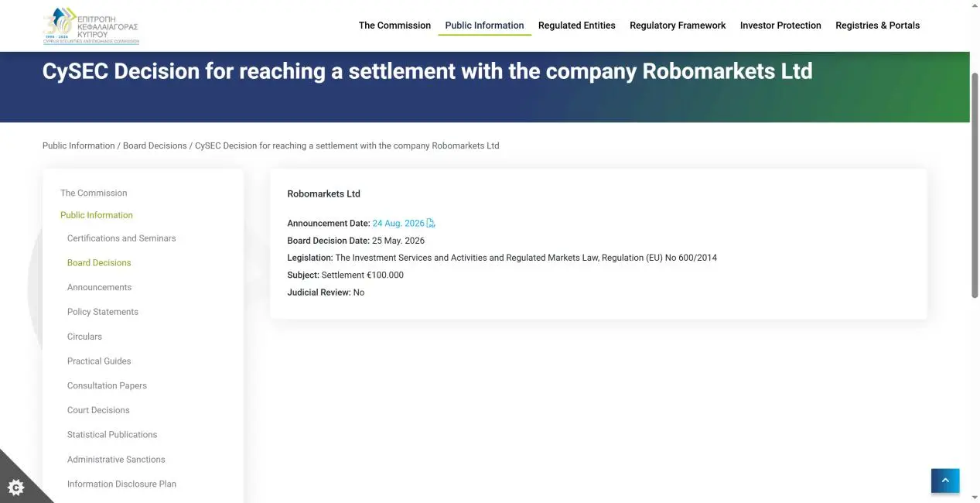Image resolution: width=980 pixels, height=503 pixels.
Task: Click the Settlement €100.000 subject text
Action: pyautogui.click(x=345, y=275)
